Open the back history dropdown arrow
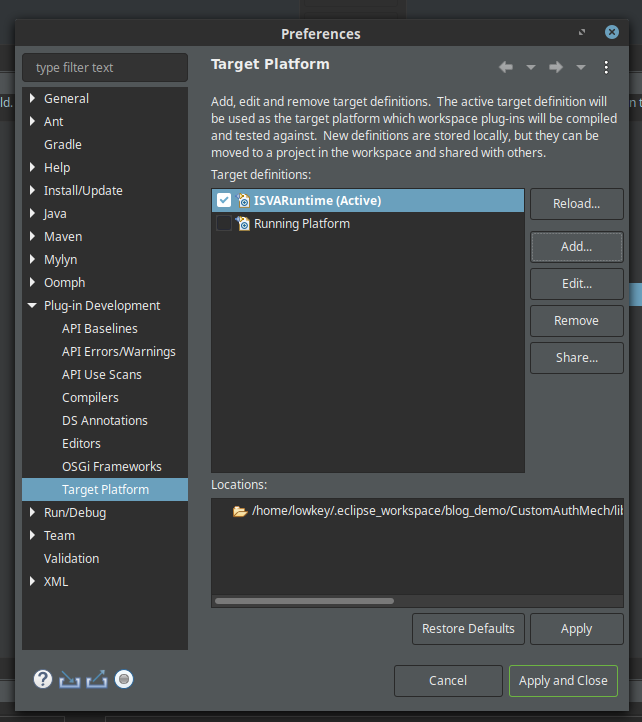The image size is (642, 722). [x=531, y=68]
